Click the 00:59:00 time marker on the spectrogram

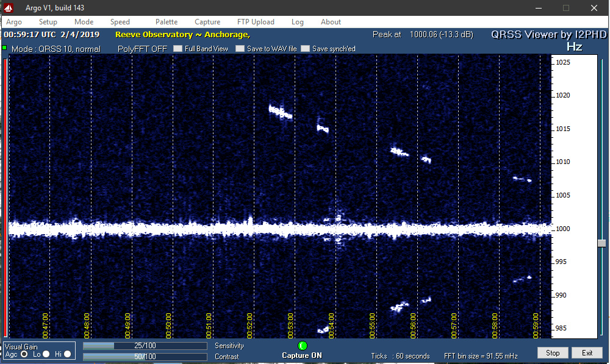[536, 326]
